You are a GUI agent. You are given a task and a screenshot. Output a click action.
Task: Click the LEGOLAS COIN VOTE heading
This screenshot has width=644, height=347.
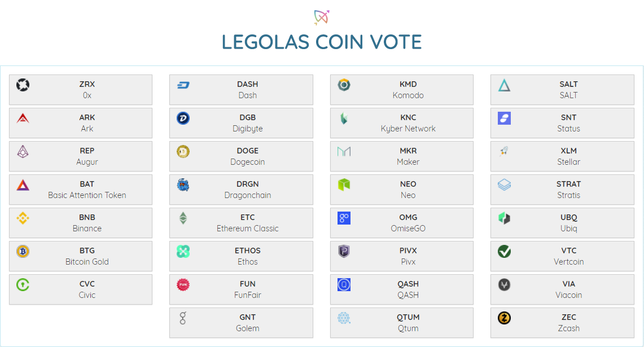pos(322,42)
